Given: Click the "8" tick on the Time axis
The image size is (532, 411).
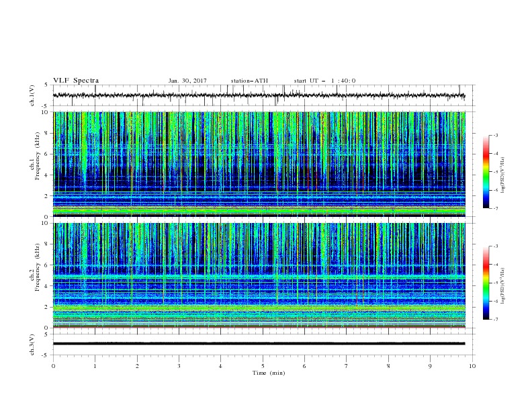Looking at the screenshot, I should [x=388, y=366].
